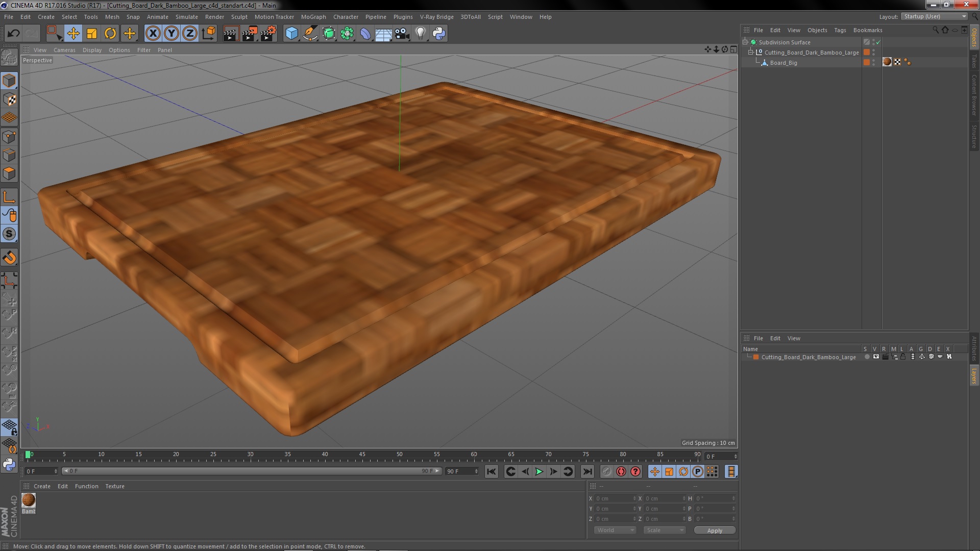Viewport: 980px width, 551px height.
Task: Switch to Polygons mode
Action: pyautogui.click(x=9, y=173)
